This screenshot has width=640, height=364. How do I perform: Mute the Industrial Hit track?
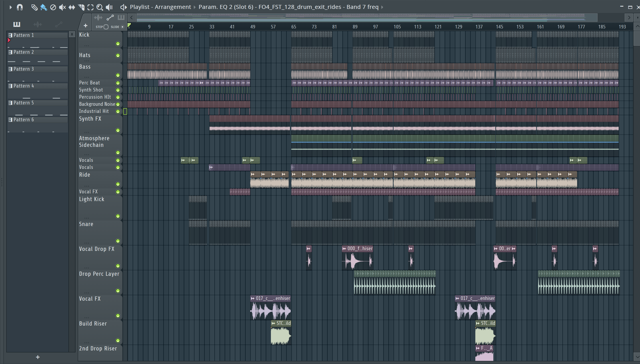[x=118, y=111]
